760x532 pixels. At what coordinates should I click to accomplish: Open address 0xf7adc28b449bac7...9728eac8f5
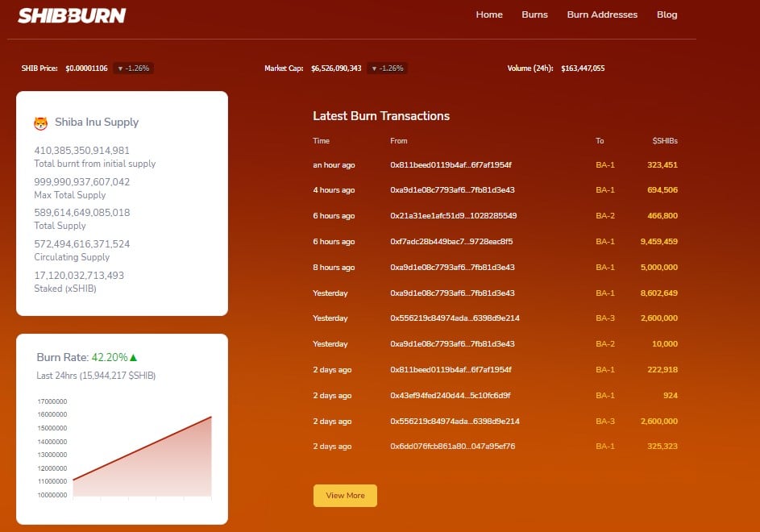click(451, 241)
